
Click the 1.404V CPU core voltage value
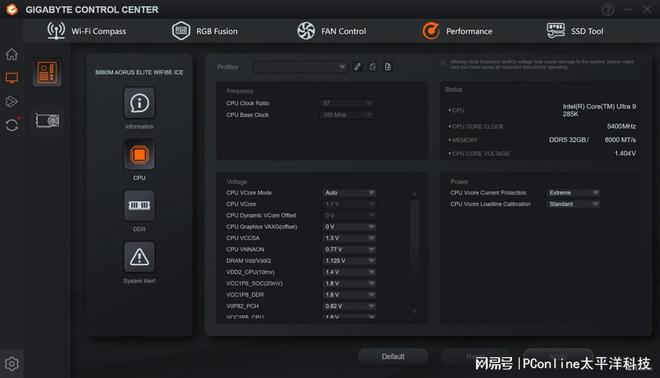click(625, 154)
